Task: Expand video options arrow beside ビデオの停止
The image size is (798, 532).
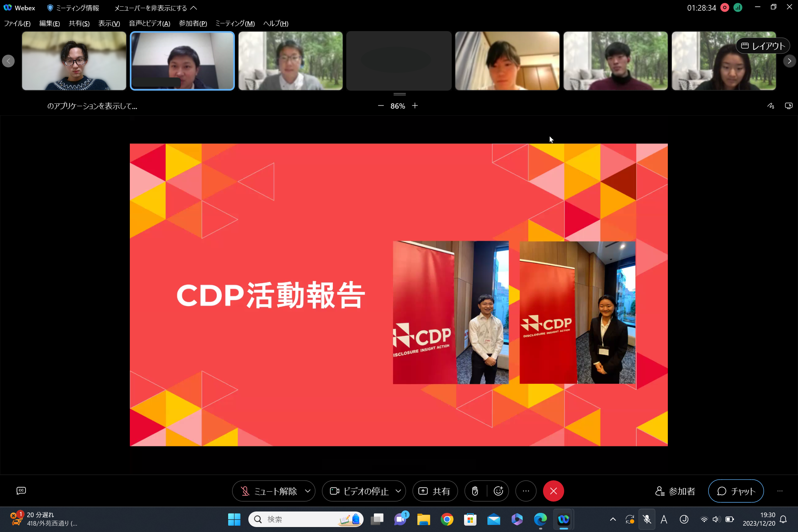Action: [x=398, y=491]
